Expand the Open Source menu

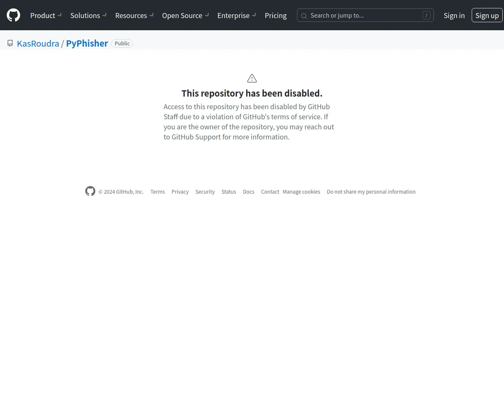[x=186, y=16]
